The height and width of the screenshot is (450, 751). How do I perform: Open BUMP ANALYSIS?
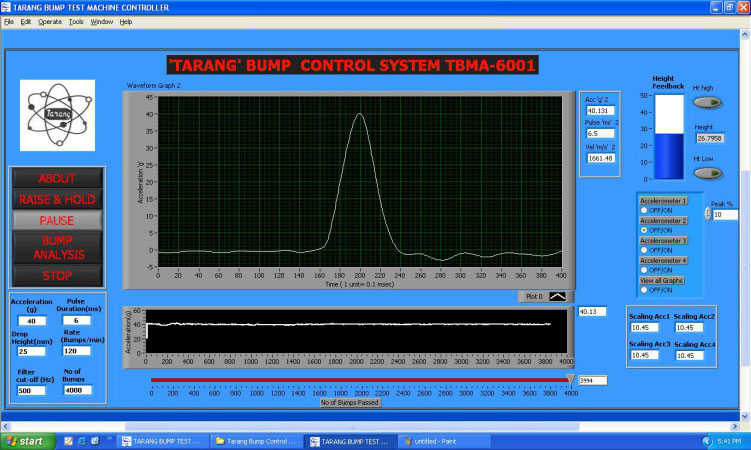57,248
